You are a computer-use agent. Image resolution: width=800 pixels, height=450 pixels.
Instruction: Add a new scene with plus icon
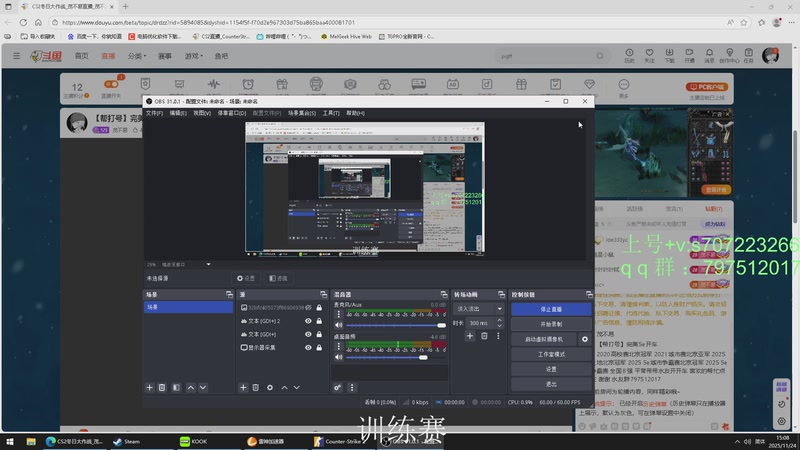click(149, 388)
